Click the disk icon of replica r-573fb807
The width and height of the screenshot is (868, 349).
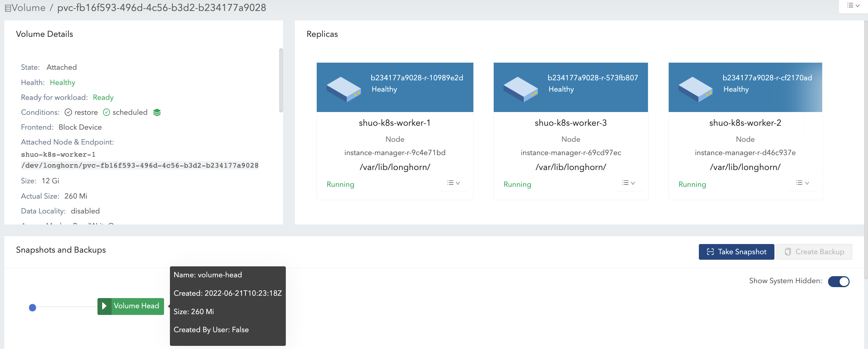point(520,89)
